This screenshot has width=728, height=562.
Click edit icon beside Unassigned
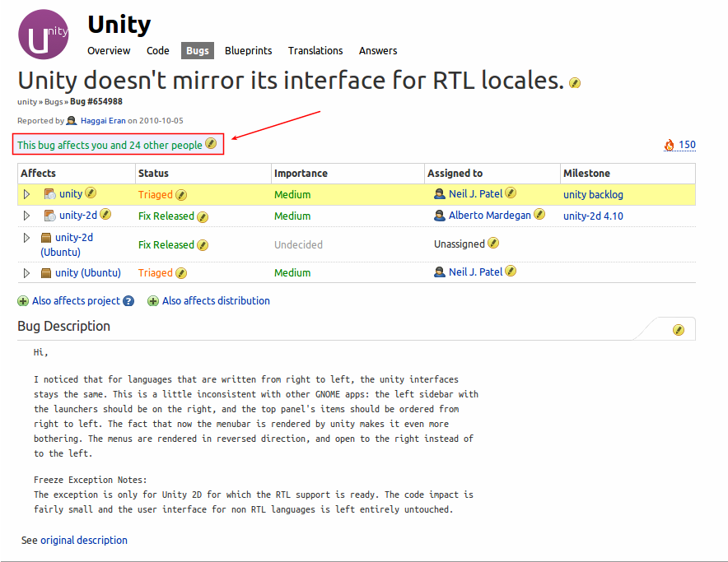493,244
